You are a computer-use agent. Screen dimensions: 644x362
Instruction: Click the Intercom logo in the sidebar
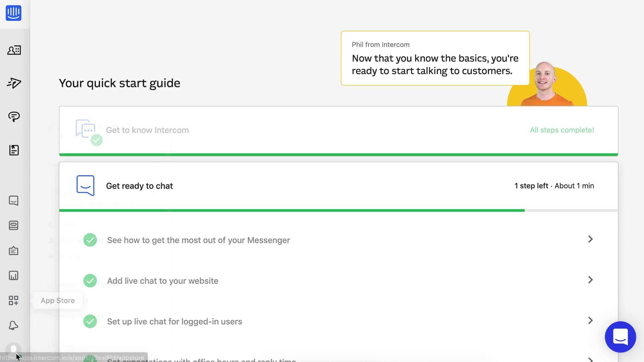point(13,13)
